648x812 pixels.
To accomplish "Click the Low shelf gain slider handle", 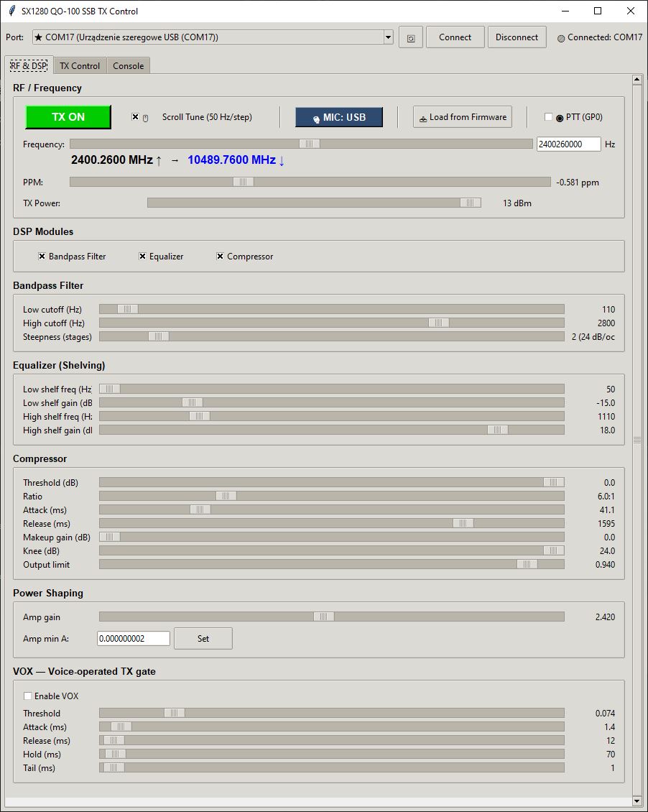I will coord(193,402).
